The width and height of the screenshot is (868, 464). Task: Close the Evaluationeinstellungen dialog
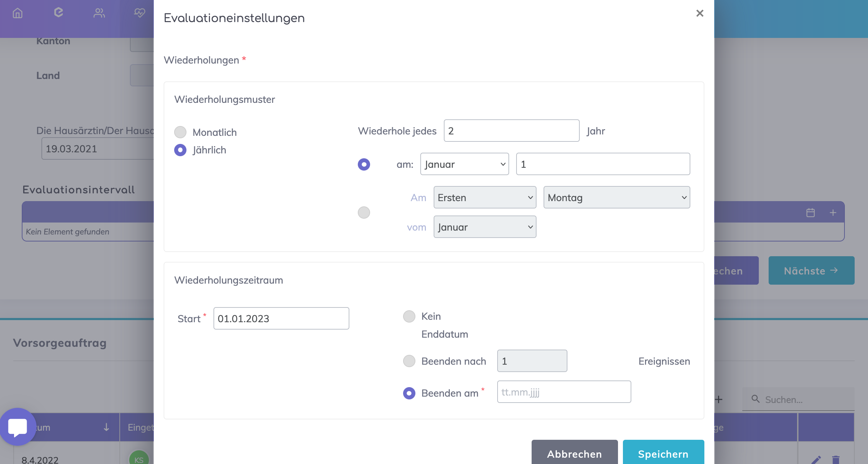[699, 13]
